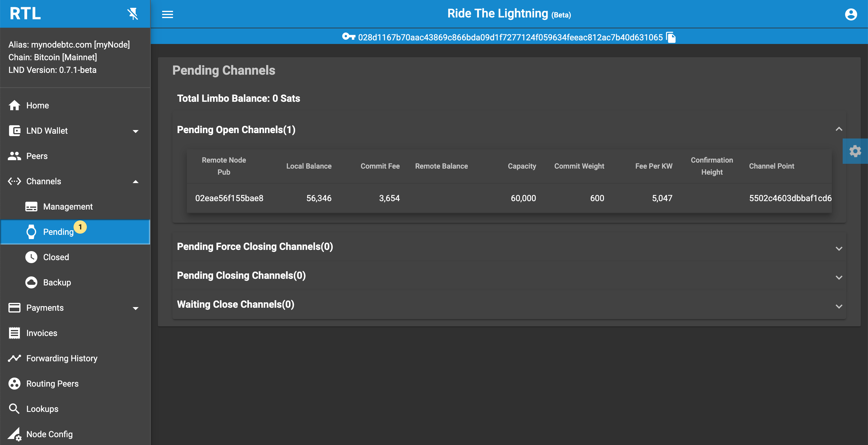Open Closed channels page
868x445 pixels.
pos(75,257)
